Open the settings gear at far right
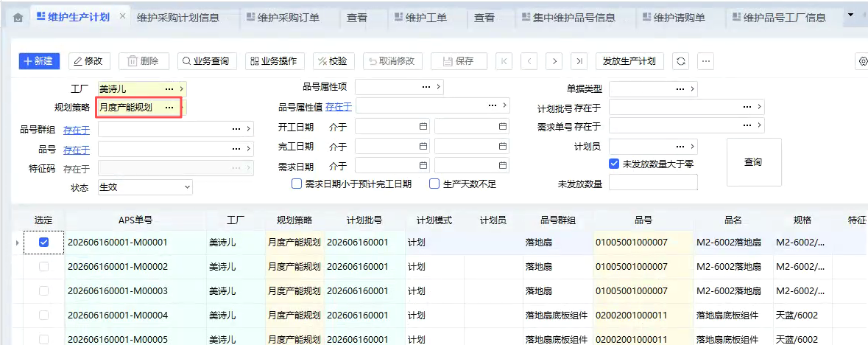868x345 pixels. (x=861, y=61)
